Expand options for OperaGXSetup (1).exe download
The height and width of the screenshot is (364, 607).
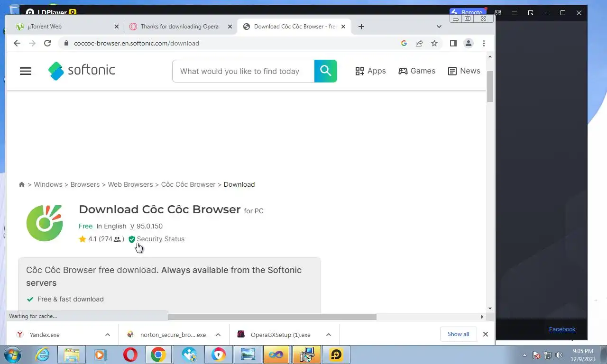click(329, 335)
